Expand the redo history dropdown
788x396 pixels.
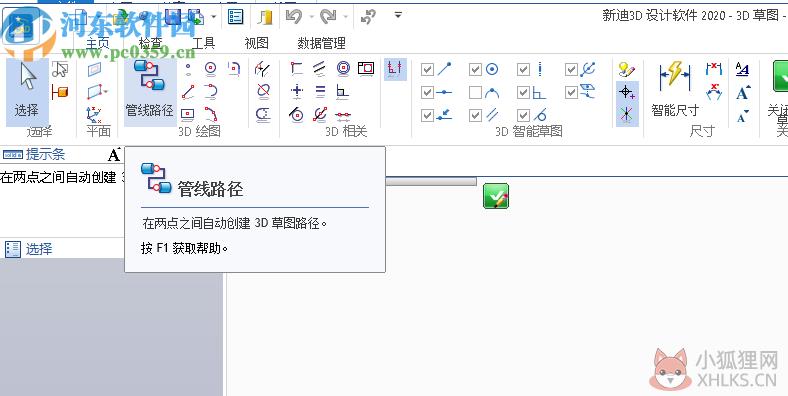(x=346, y=17)
